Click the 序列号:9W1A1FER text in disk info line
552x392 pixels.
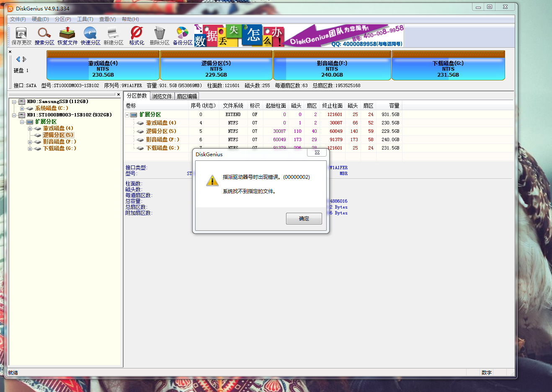(x=123, y=85)
